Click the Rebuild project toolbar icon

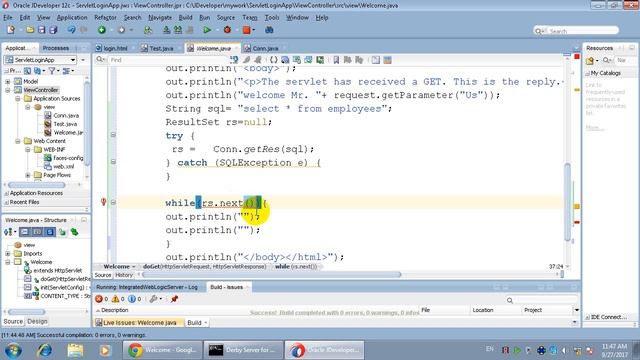[x=178, y=30]
